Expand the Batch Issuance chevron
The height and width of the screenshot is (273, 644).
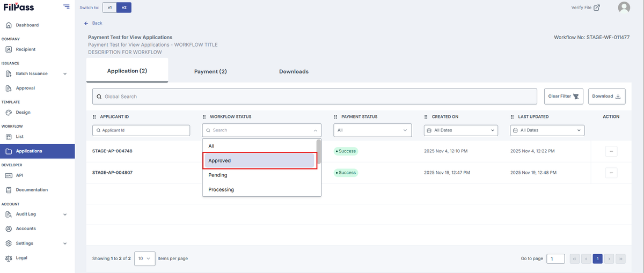click(x=65, y=73)
